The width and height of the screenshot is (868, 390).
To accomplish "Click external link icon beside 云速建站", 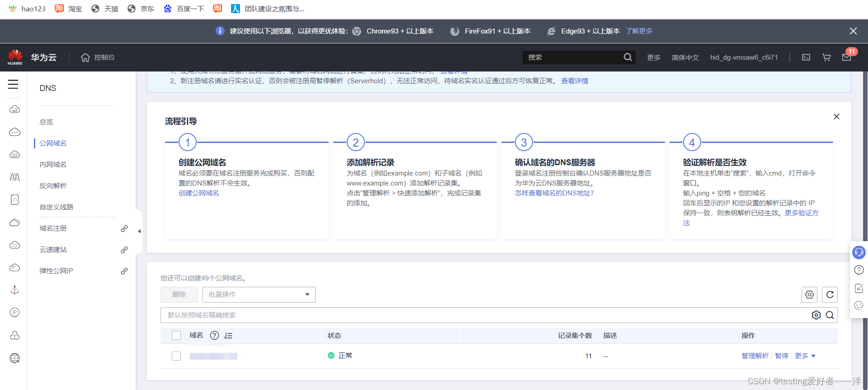I will coord(124,250).
